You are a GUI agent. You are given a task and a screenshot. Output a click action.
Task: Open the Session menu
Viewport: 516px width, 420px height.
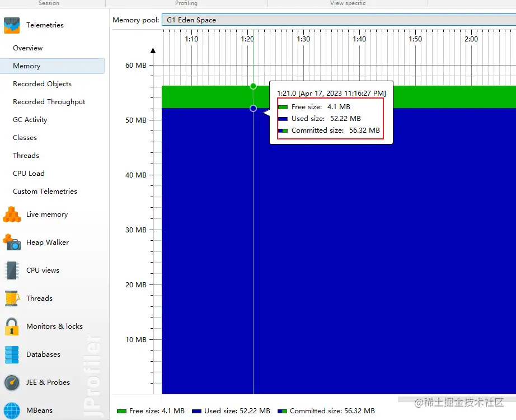tap(49, 3)
